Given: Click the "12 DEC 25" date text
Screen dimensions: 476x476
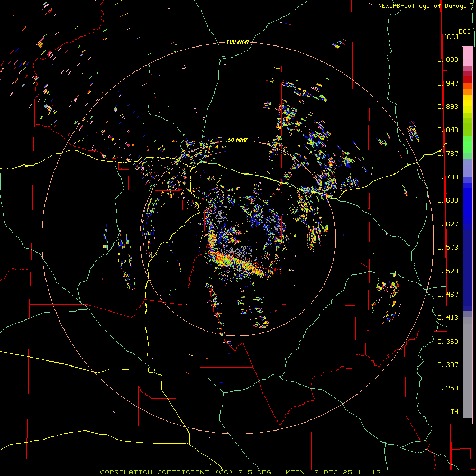Looking at the screenshot, I should click(x=331, y=472).
